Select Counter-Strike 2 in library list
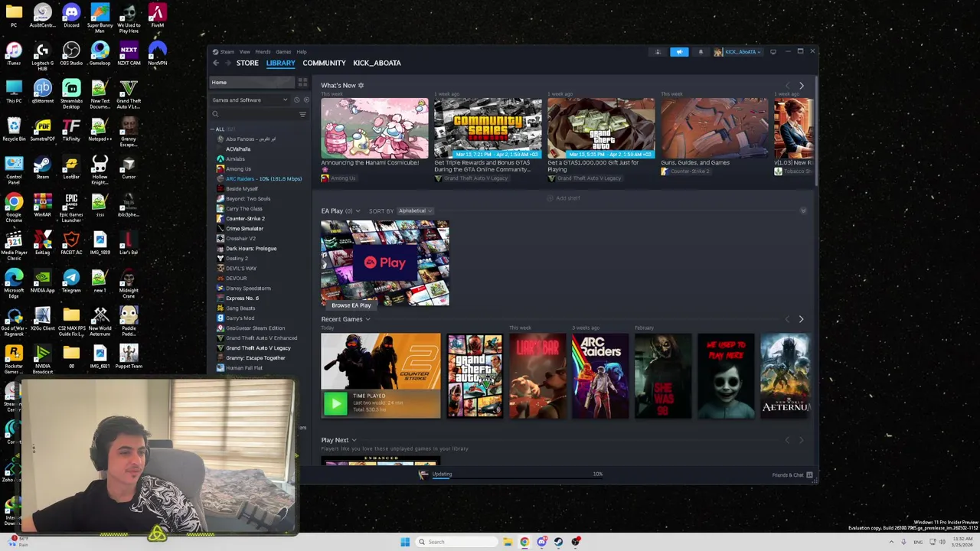Screen dimensions: 980x551 click(x=245, y=218)
